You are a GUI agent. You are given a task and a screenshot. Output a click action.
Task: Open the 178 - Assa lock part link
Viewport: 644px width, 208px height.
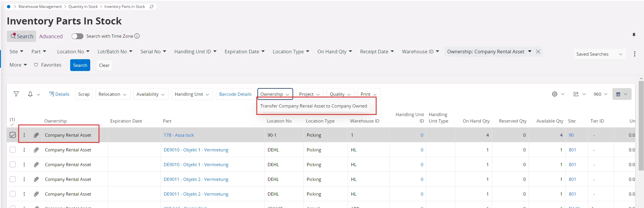click(x=179, y=135)
